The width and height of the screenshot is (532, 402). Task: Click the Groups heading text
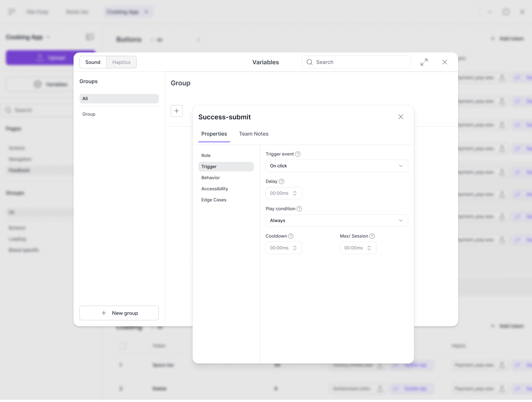click(89, 81)
